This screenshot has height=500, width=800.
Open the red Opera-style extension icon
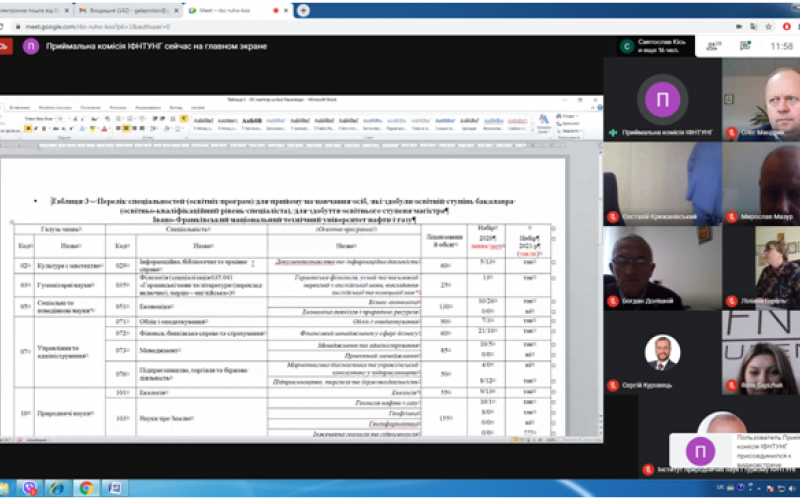click(x=787, y=27)
